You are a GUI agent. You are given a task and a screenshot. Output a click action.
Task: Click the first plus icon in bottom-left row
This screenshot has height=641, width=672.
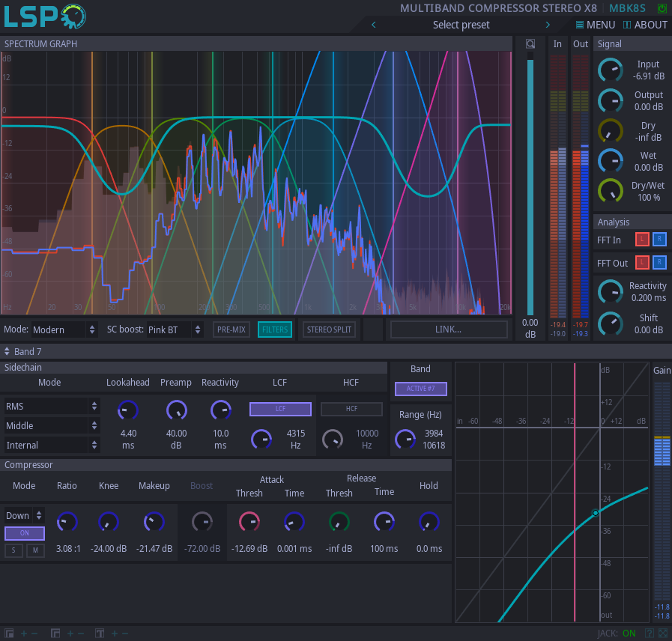[x=23, y=633]
